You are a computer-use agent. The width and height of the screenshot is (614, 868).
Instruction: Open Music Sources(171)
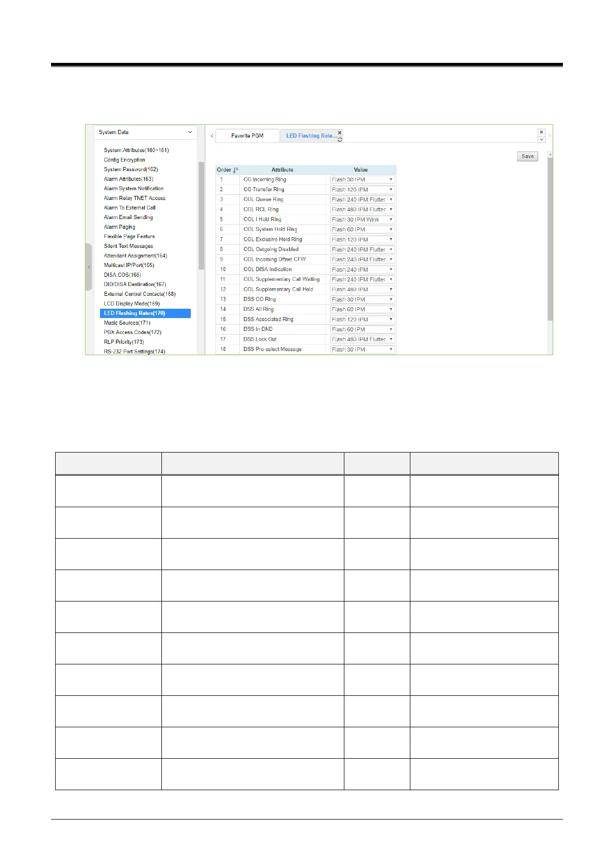127,323
